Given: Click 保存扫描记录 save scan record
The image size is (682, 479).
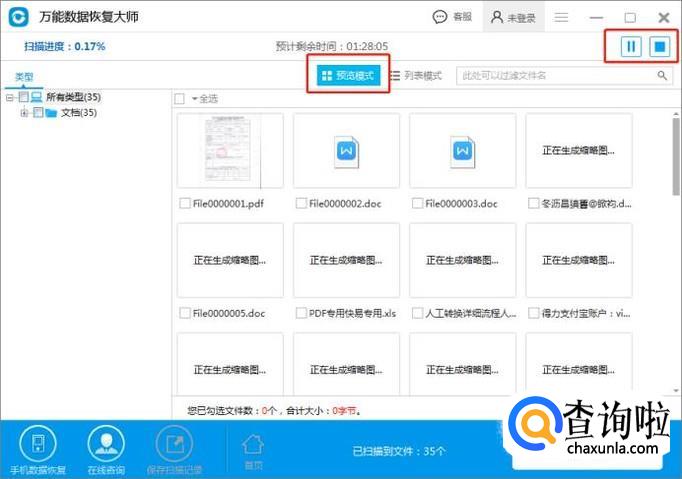Looking at the screenshot, I should point(174,451).
